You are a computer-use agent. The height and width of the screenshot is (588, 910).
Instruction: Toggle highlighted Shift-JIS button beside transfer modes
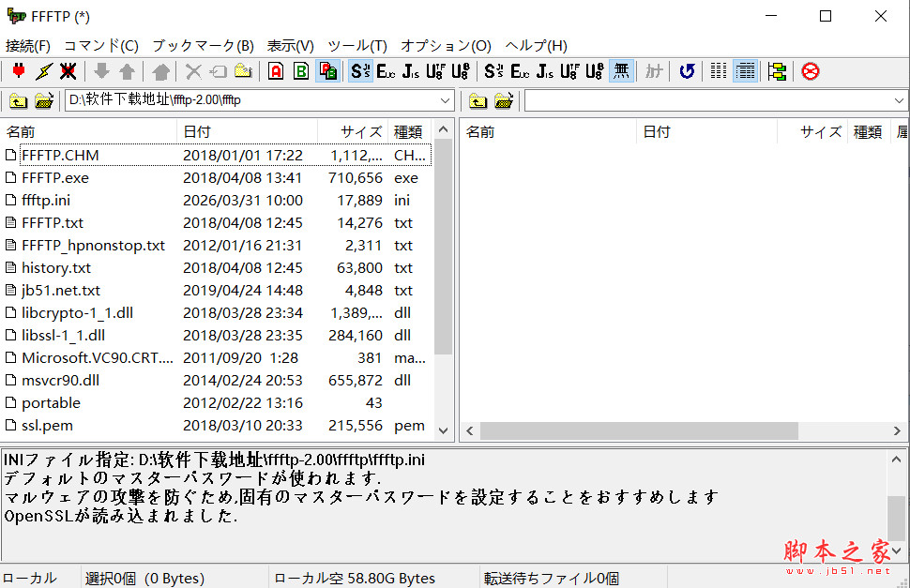coord(360,71)
